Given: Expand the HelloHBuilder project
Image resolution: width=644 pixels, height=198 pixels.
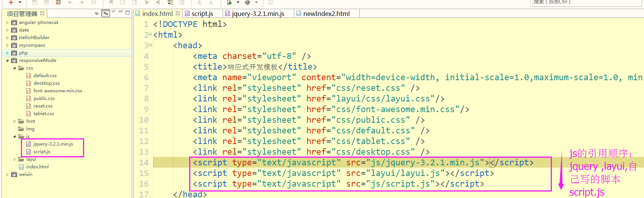Looking at the screenshot, I should [7, 38].
